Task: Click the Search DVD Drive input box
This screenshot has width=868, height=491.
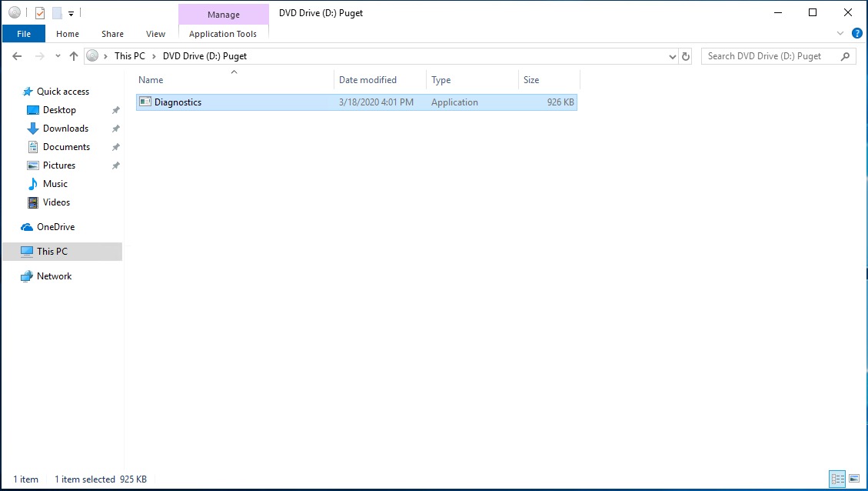Action: point(771,56)
